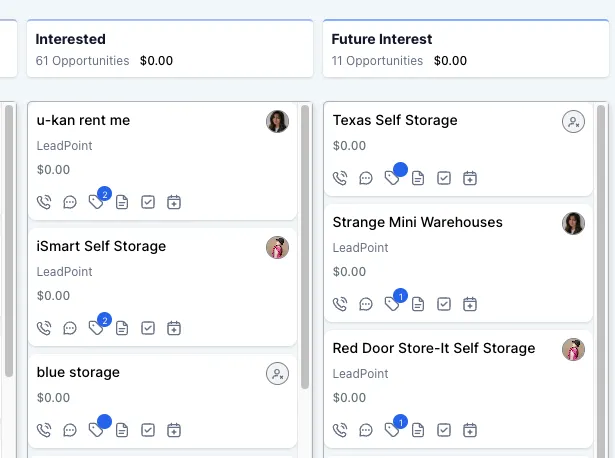Select the Future Interest stage header
This screenshot has width=615, height=458.
point(466,49)
